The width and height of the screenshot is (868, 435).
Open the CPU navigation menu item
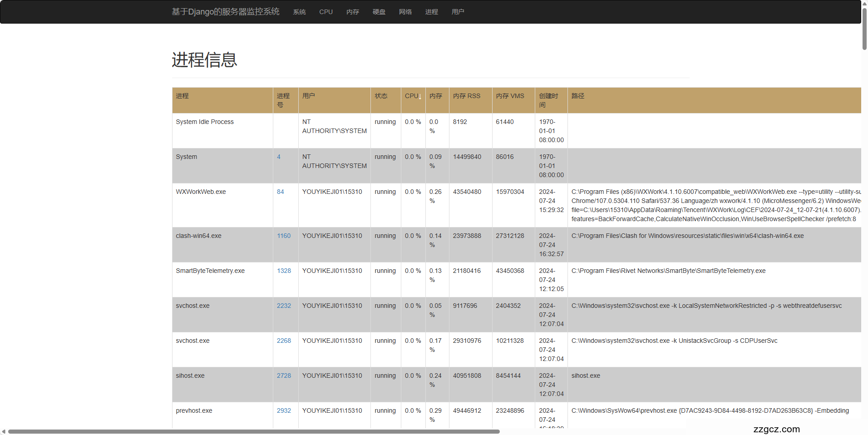click(x=326, y=12)
